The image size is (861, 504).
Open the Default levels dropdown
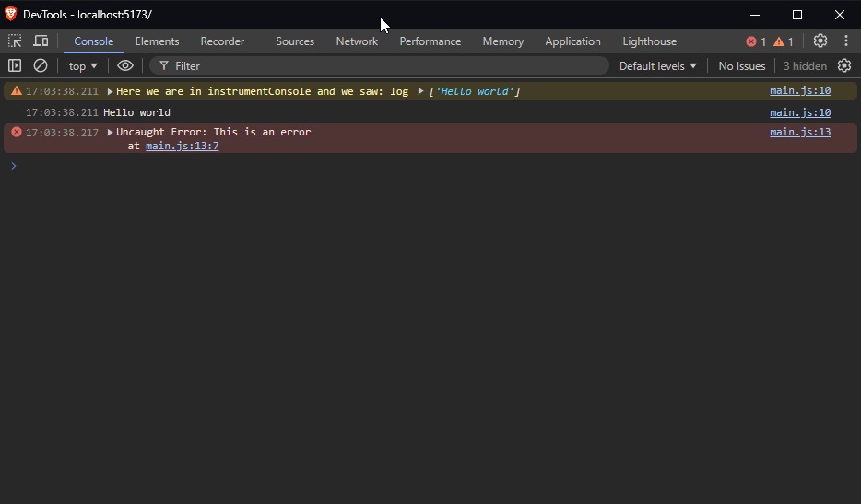click(657, 66)
